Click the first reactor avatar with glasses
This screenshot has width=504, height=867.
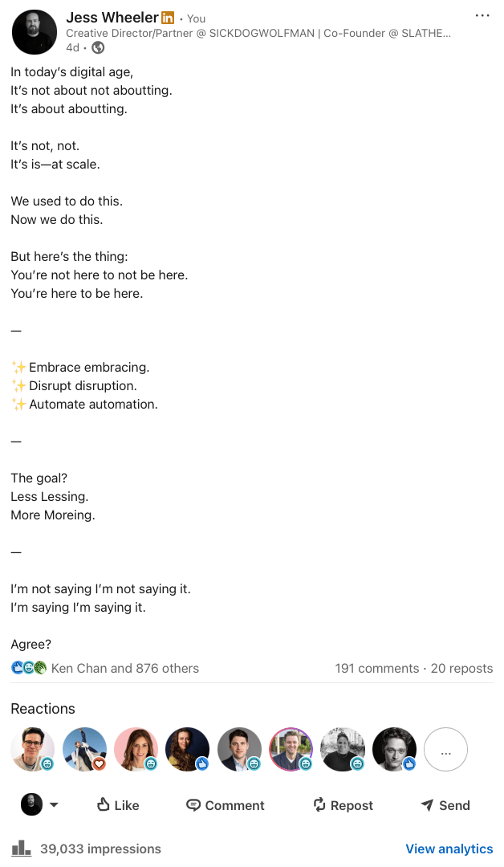click(x=33, y=749)
